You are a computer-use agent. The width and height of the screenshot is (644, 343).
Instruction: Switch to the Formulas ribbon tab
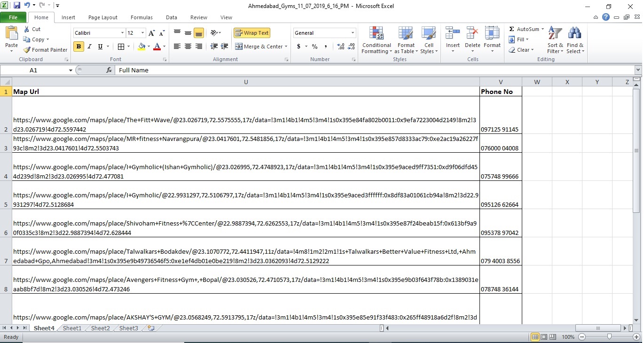point(141,17)
